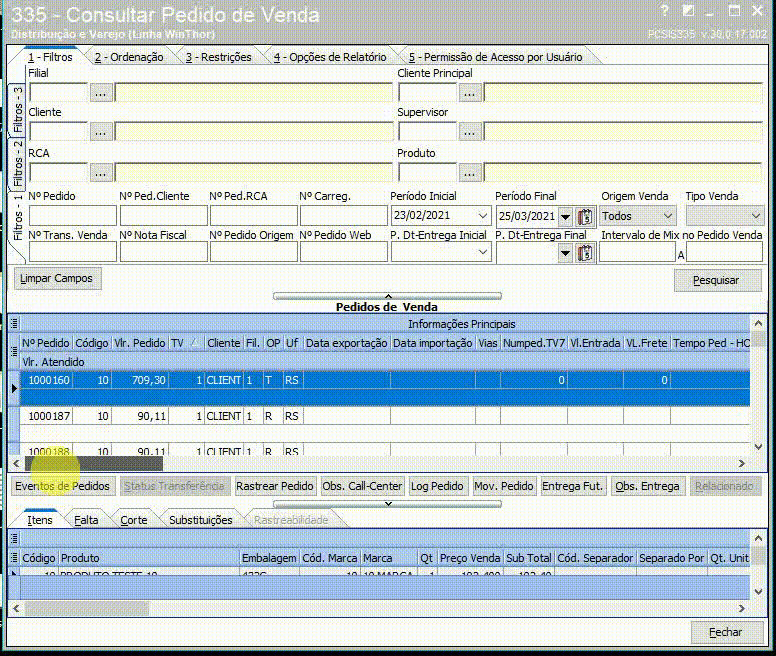Click orders grid horizontal scrollbar thumb
776x656 pixels.
pyautogui.click(x=94, y=464)
